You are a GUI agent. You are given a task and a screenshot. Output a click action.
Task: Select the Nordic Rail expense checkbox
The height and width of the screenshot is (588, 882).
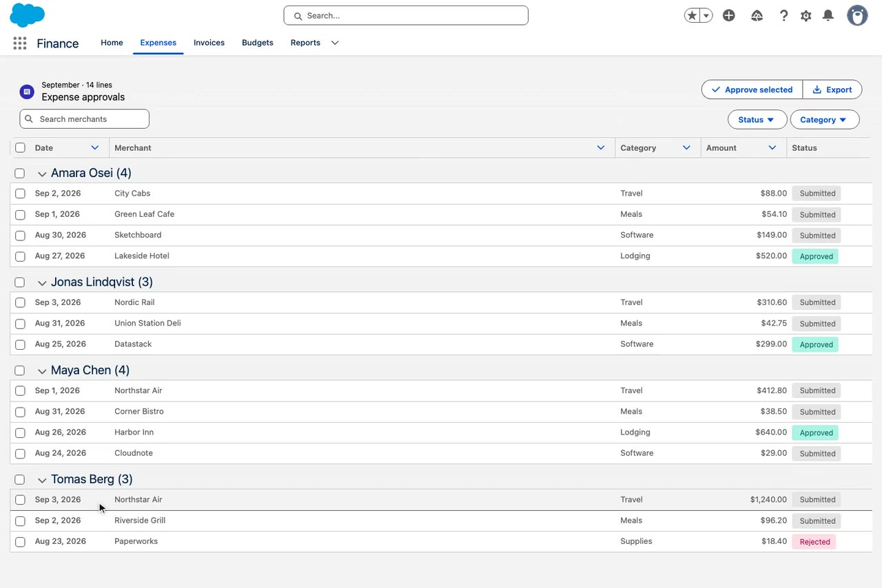click(x=20, y=303)
